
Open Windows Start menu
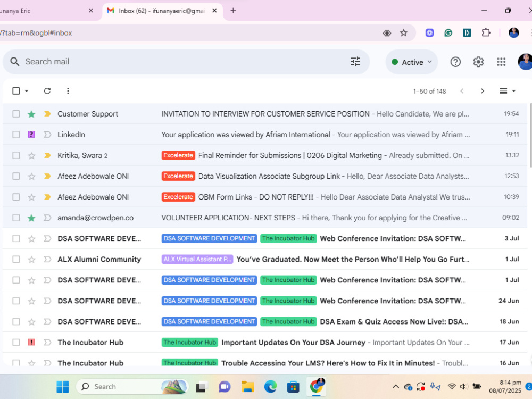coord(62,386)
